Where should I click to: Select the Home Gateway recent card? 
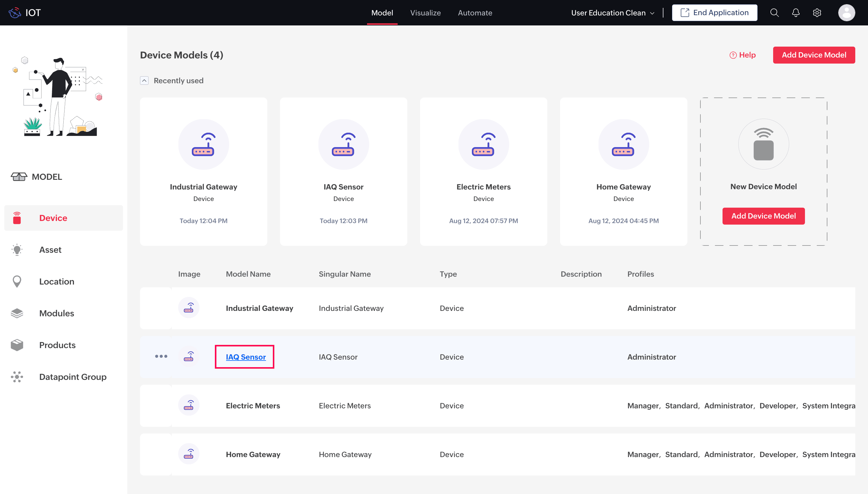coord(623,171)
